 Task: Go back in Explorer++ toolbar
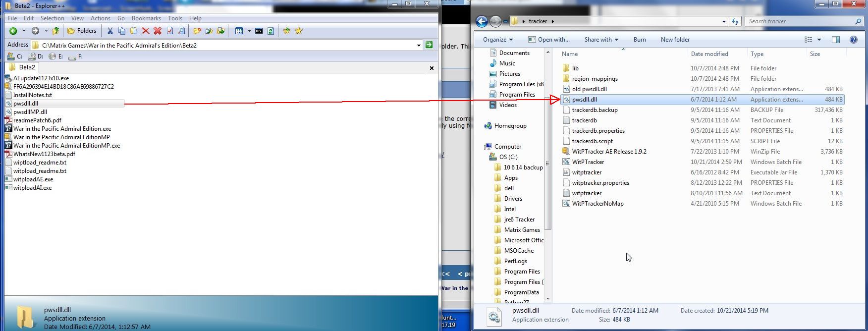tap(13, 31)
